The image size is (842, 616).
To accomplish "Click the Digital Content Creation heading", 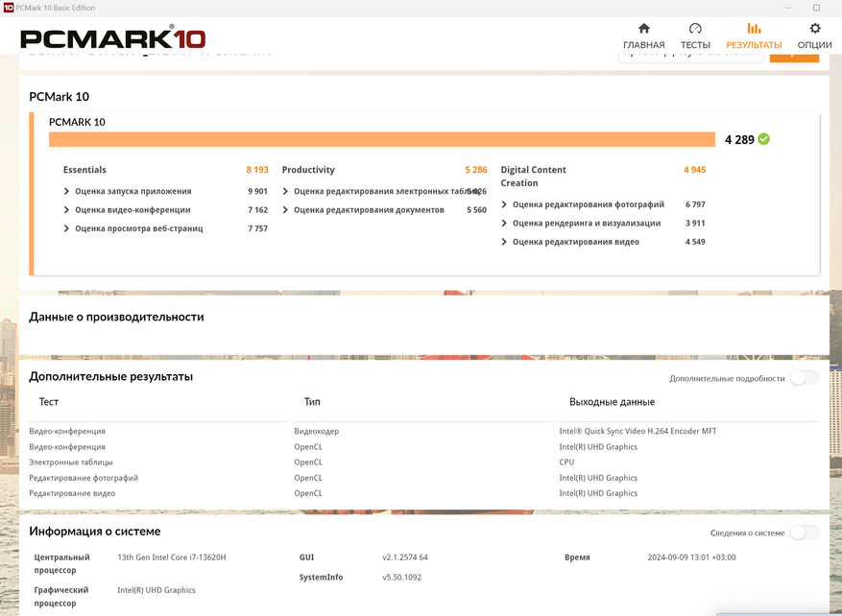I will [533, 176].
